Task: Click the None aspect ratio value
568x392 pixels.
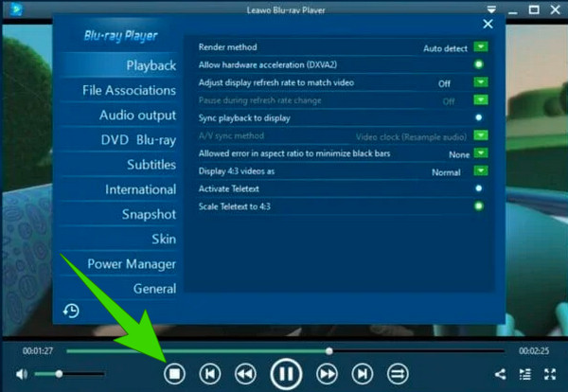Action: [x=459, y=154]
